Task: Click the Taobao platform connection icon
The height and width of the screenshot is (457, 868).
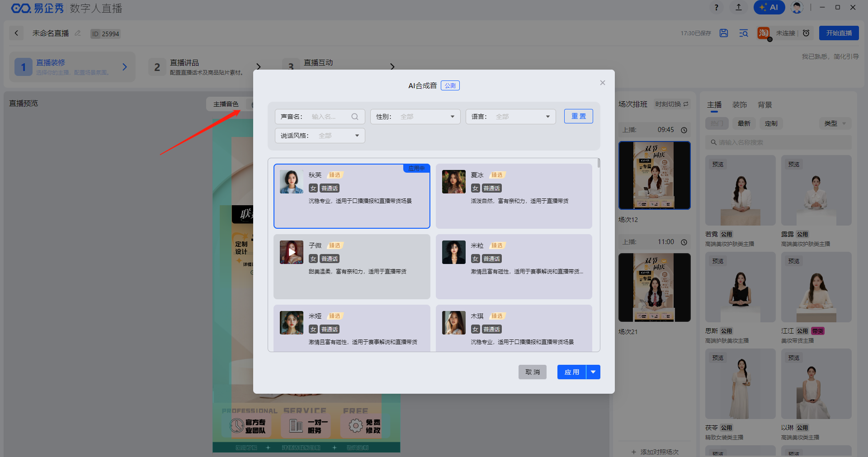Action: tap(763, 33)
